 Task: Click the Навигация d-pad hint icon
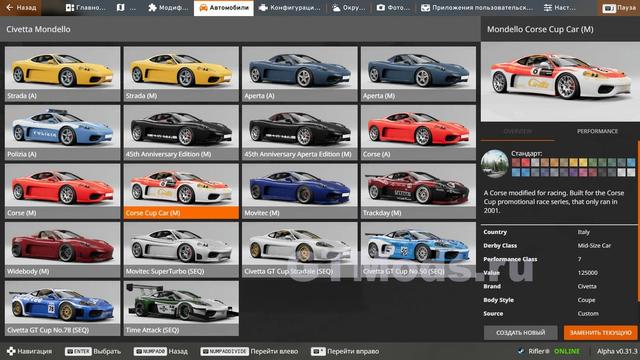(11, 351)
